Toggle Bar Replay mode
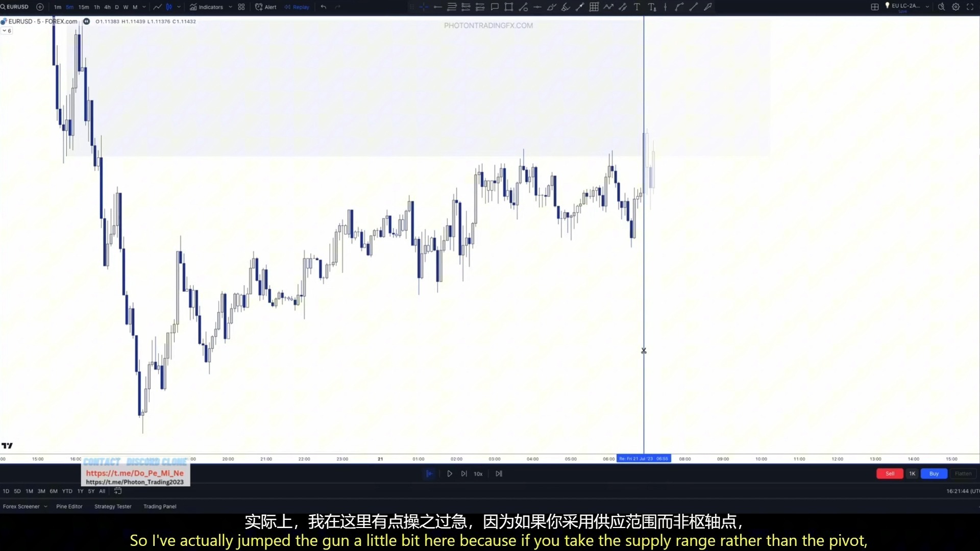 click(x=297, y=7)
